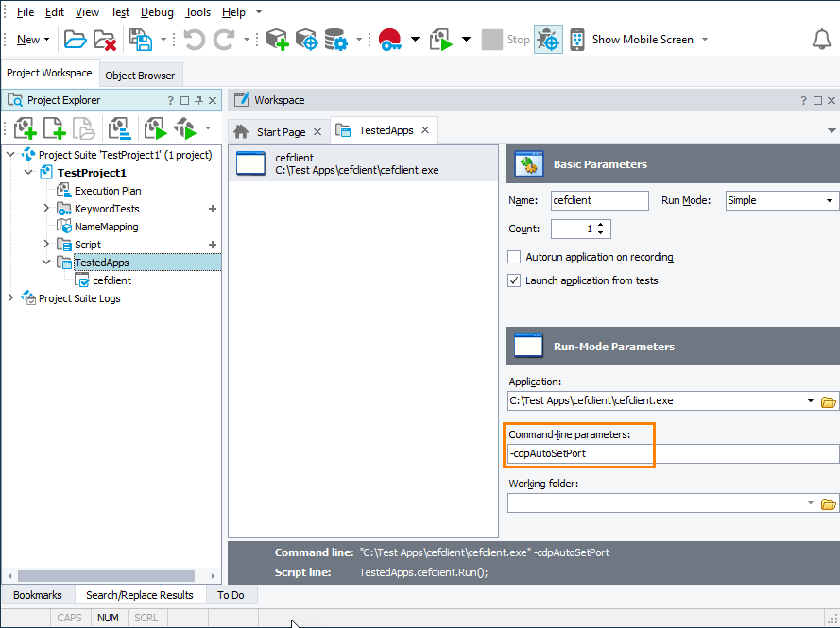Start recording a new test

387,39
